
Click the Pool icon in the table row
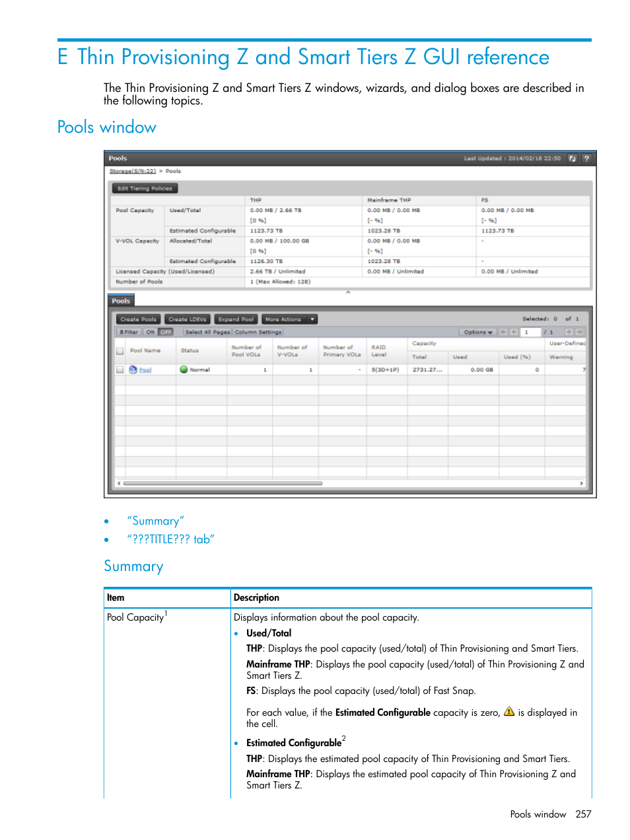click(x=133, y=370)
